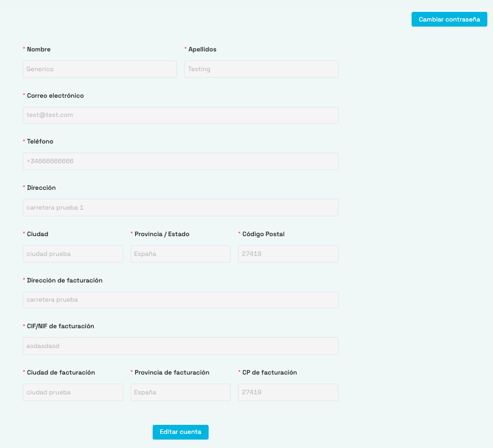Viewport: 493px width, 448px height.
Task: Click into the Teléfono input field
Action: click(x=180, y=161)
